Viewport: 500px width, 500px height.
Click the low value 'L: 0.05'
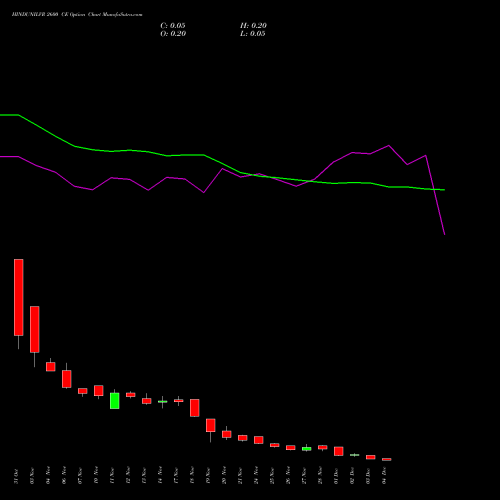tap(253, 34)
